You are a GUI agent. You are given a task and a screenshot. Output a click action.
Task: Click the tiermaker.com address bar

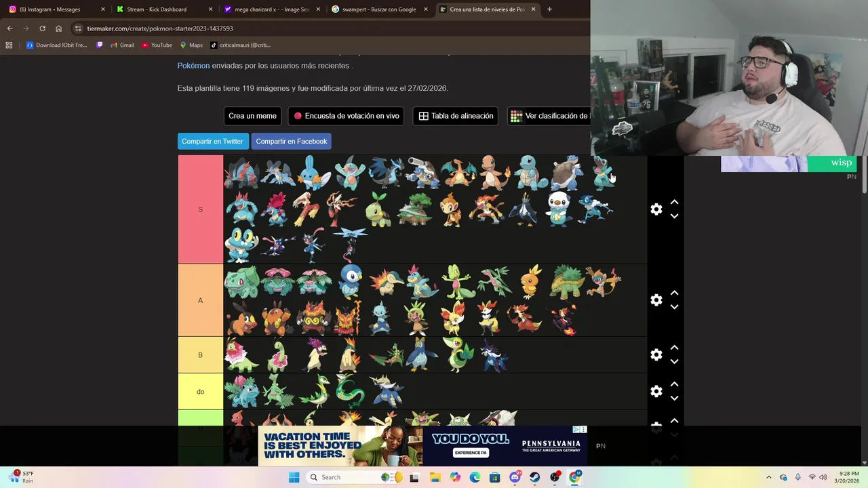coord(325,28)
